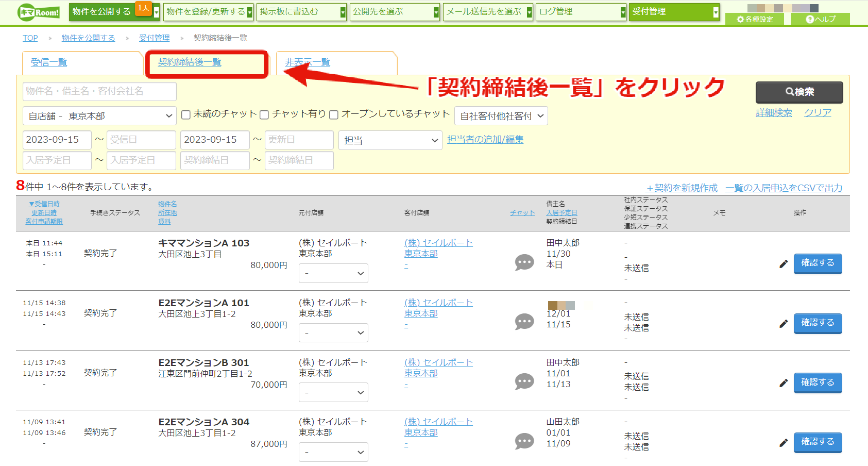Open メール送信先を選ぶ menu
Viewport: 868px width, 466px height.
[x=488, y=11]
